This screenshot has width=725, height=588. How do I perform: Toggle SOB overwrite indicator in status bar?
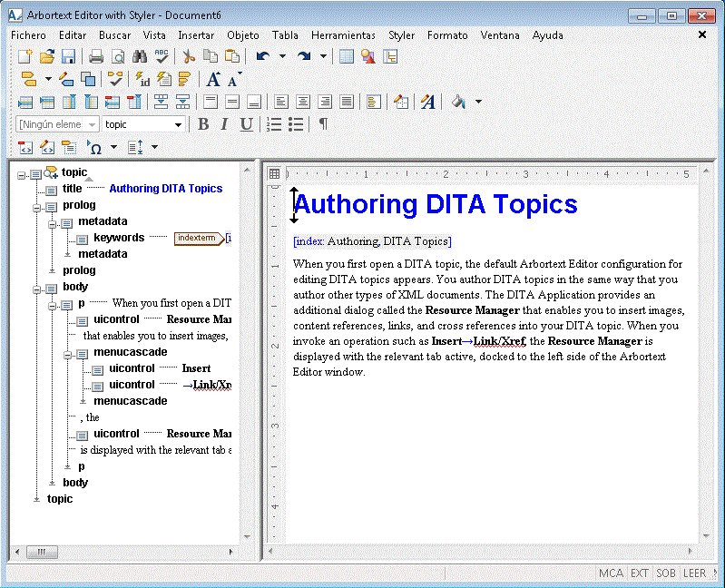666,573
